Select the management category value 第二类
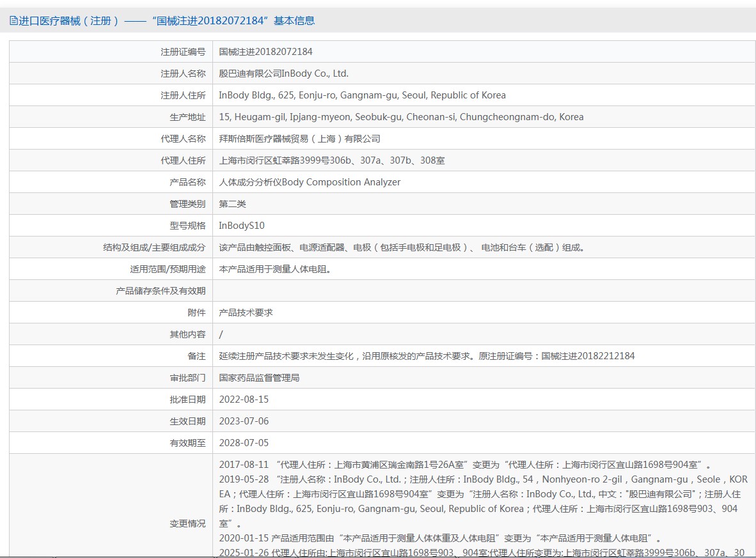 (x=232, y=204)
